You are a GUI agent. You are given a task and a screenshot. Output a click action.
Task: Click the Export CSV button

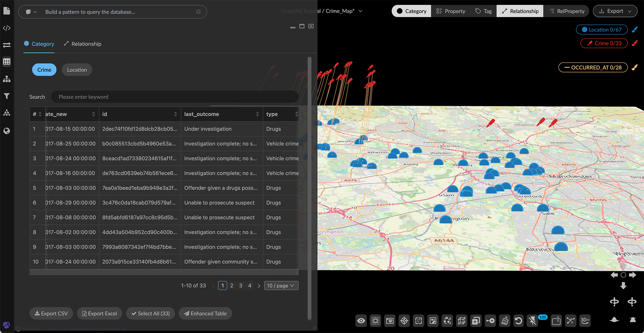coord(51,314)
